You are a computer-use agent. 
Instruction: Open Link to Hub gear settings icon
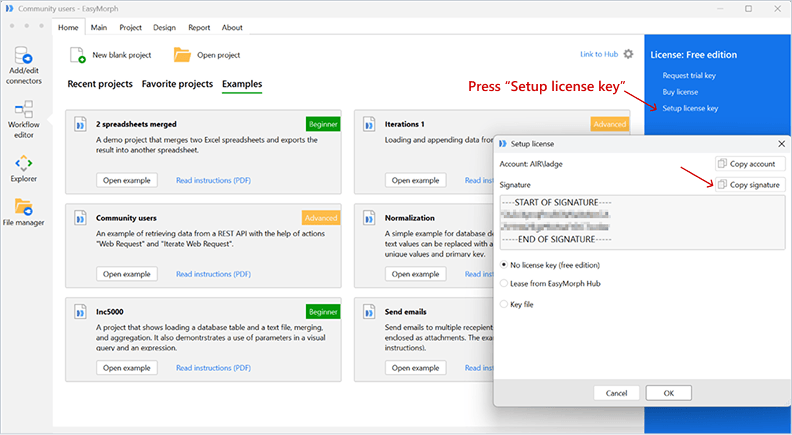(x=628, y=54)
